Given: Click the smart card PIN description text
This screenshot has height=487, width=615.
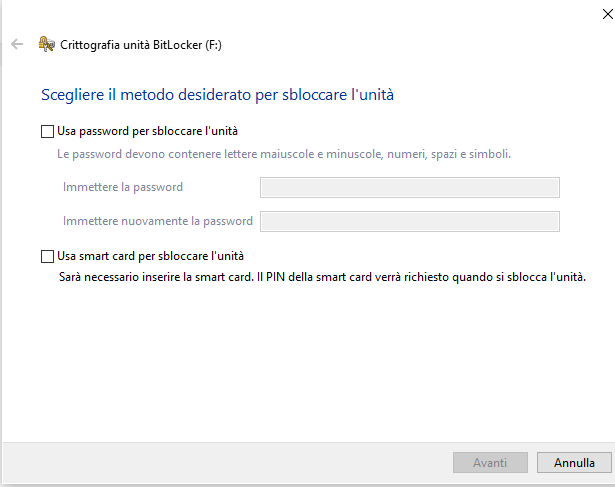Looking at the screenshot, I should coord(322,277).
